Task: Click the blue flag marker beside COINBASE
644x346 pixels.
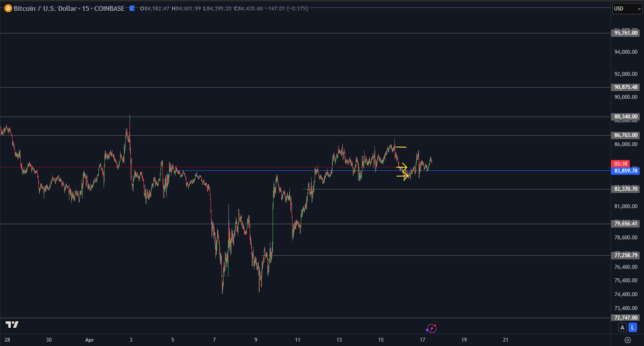Action: [x=132, y=9]
